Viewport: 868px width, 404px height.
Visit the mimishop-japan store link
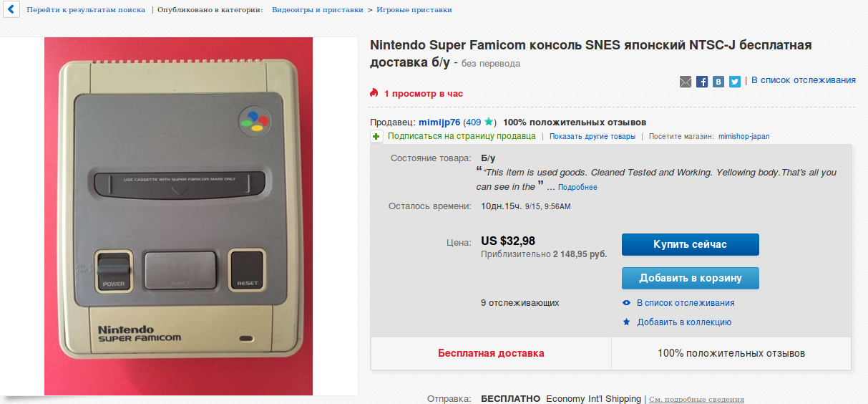point(743,136)
